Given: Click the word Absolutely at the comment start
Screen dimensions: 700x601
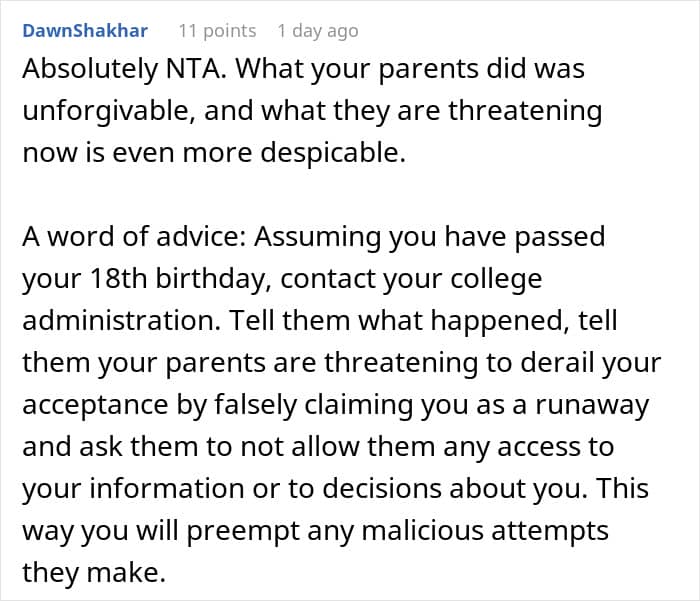Looking at the screenshot, I should coord(90,70).
